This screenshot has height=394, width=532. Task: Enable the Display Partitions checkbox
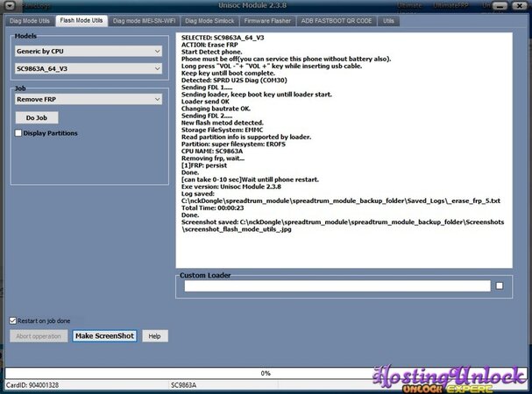pyautogui.click(x=18, y=133)
